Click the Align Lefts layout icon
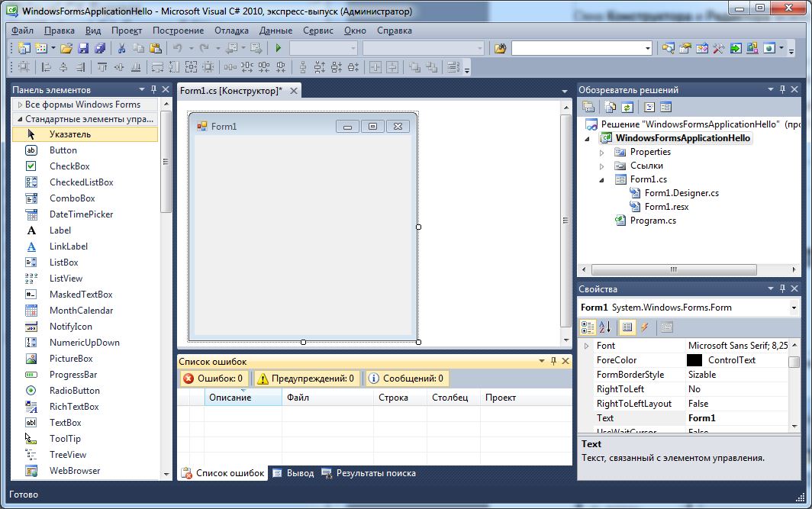The image size is (812, 509). click(x=47, y=67)
